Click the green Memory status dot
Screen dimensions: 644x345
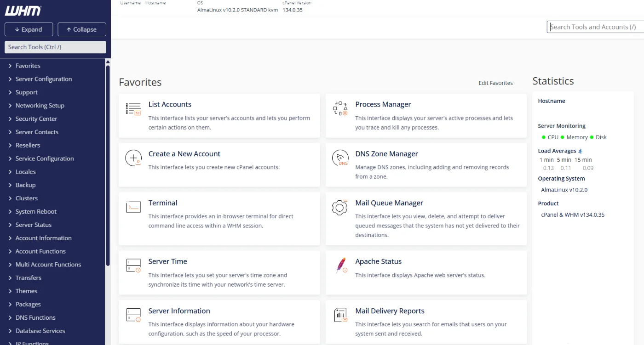562,137
